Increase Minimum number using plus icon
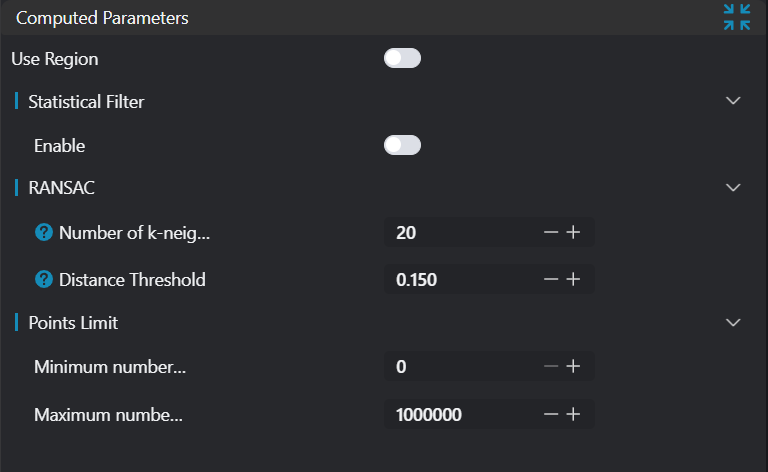The height and width of the screenshot is (472, 768). pyautogui.click(x=573, y=367)
